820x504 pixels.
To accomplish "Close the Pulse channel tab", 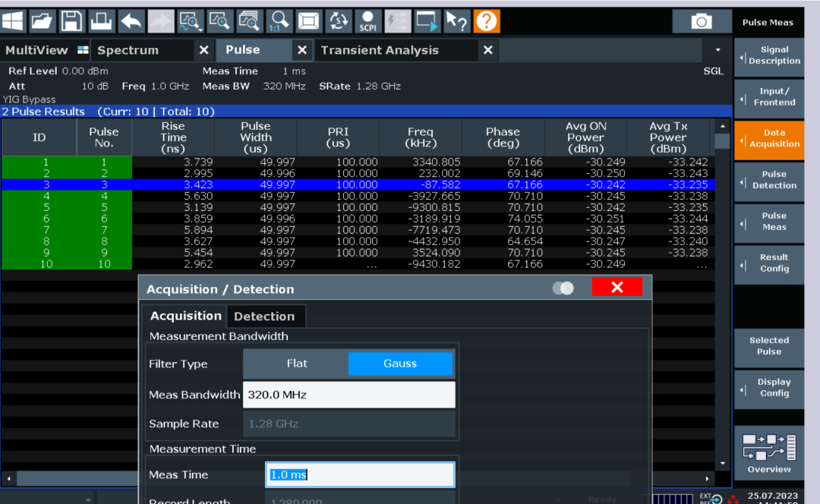I will 301,50.
